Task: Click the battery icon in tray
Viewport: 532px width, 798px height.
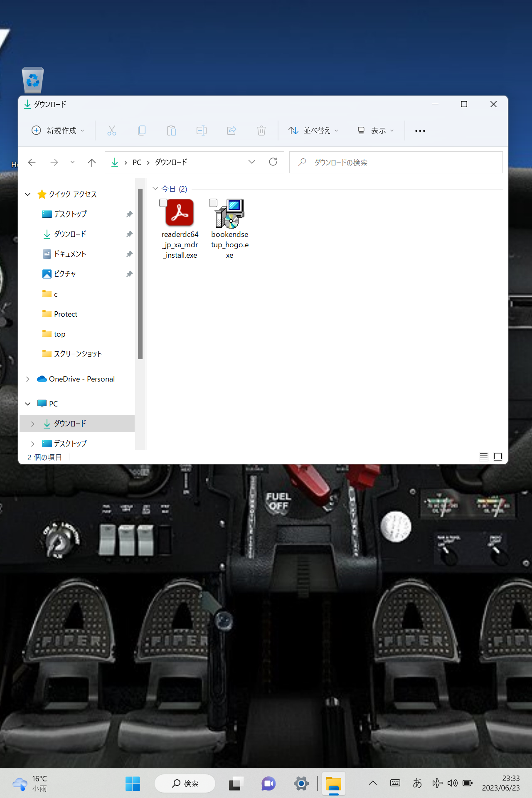Action: tap(468, 783)
